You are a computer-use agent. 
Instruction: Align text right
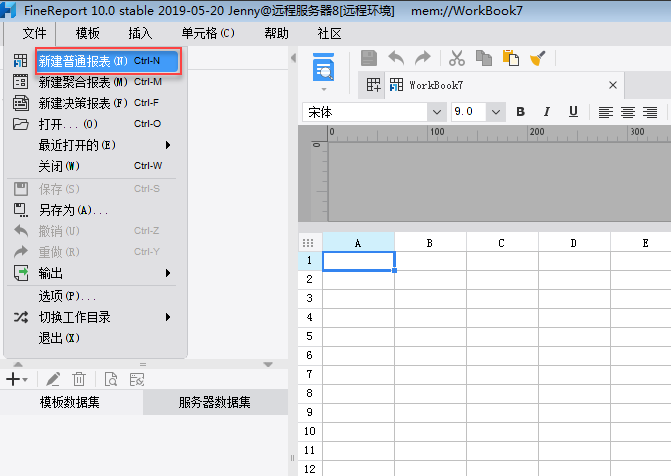point(650,112)
